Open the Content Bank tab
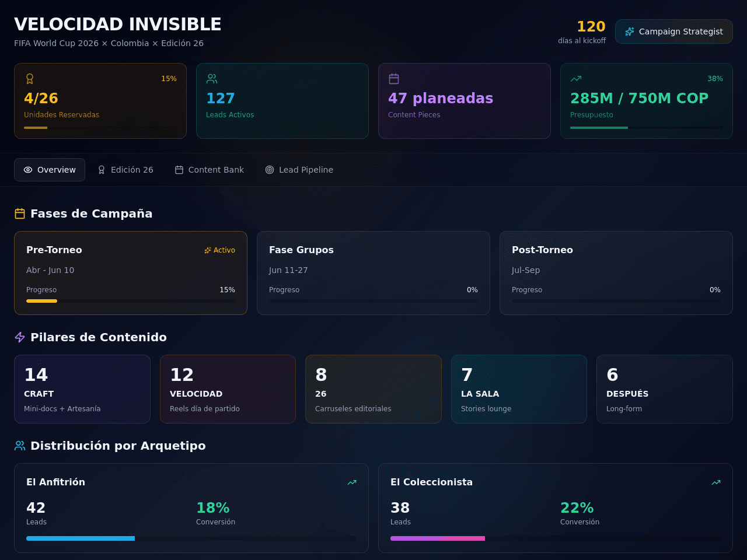Image resolution: width=747 pixels, height=560 pixels. tap(210, 170)
